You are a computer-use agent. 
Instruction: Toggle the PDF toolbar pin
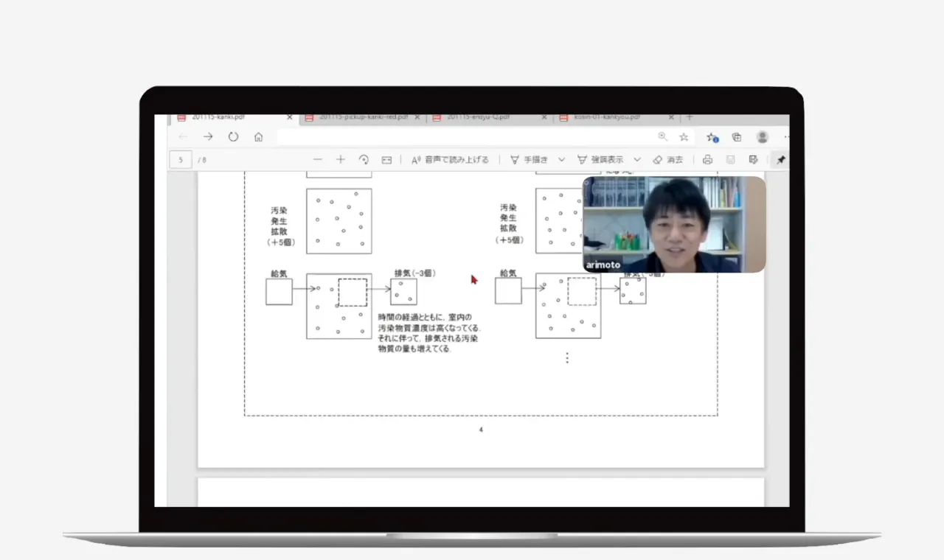[x=780, y=160]
